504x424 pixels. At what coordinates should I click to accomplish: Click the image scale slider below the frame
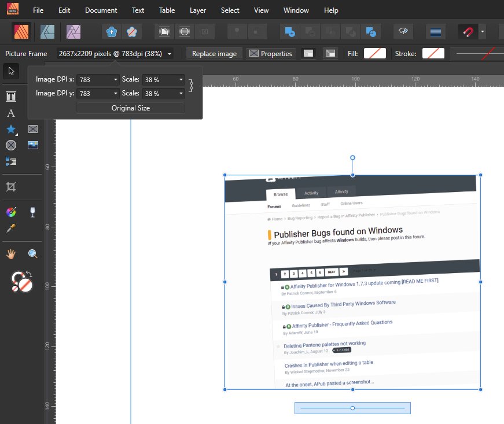tap(352, 408)
